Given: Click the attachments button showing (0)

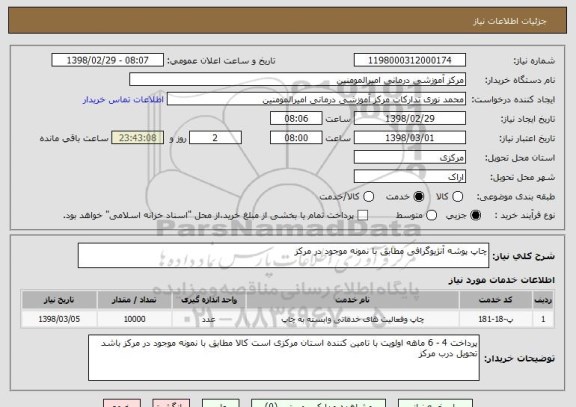Looking at the screenshot, I should (x=318, y=404).
